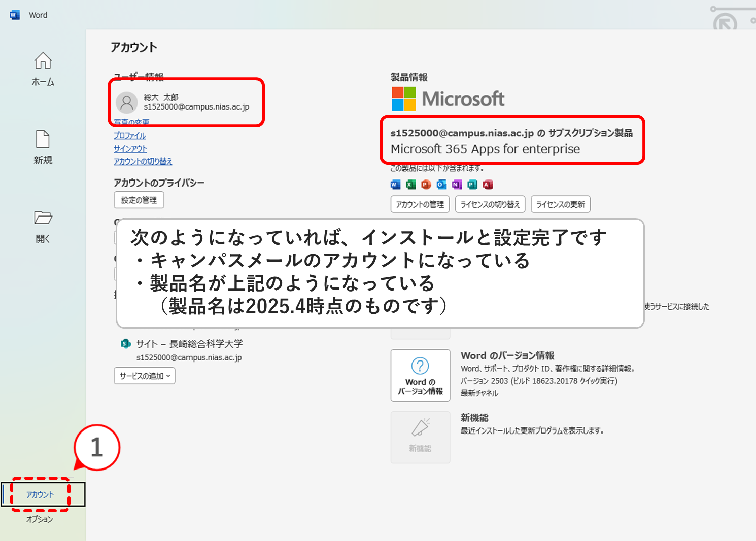Image resolution: width=756 pixels, height=541 pixels.
Task: Click the Excel product icon
Action: [411, 185]
